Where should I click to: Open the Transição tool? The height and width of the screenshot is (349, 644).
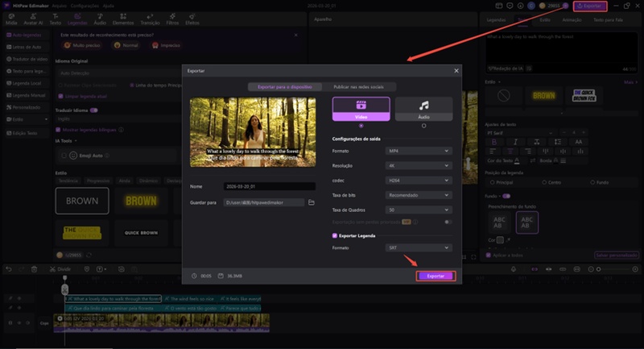pyautogui.click(x=150, y=19)
